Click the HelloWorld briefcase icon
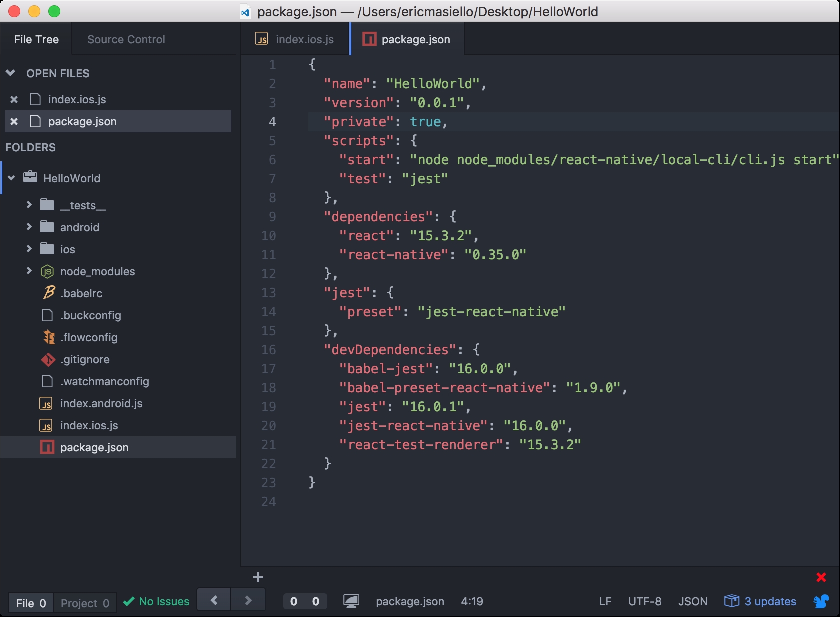840x617 pixels. 30,177
